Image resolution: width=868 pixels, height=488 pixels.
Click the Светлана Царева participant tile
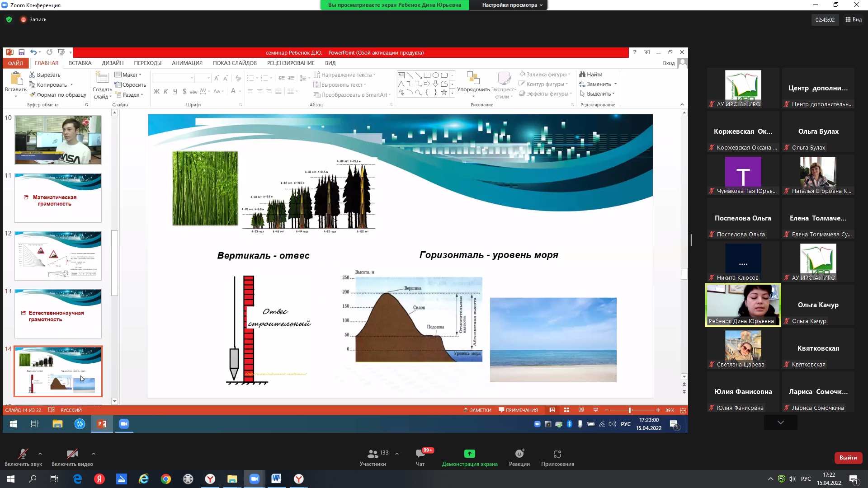click(743, 348)
